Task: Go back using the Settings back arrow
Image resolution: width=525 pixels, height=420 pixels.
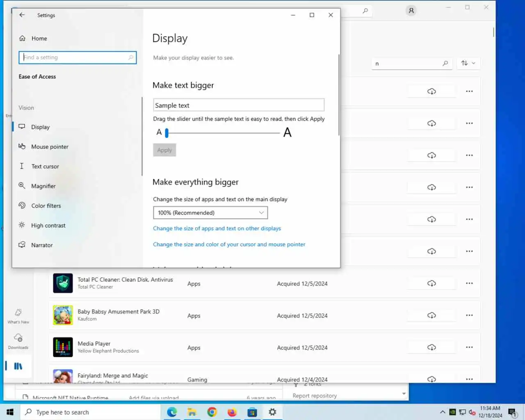Action: pyautogui.click(x=22, y=15)
